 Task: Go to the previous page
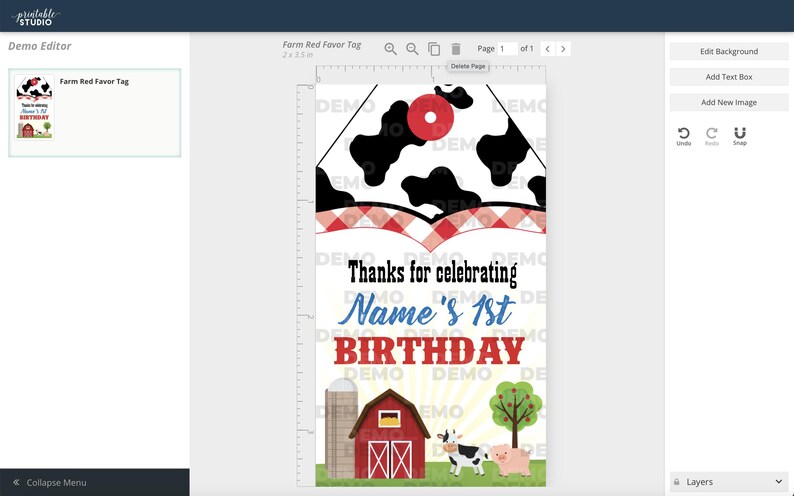coord(547,49)
